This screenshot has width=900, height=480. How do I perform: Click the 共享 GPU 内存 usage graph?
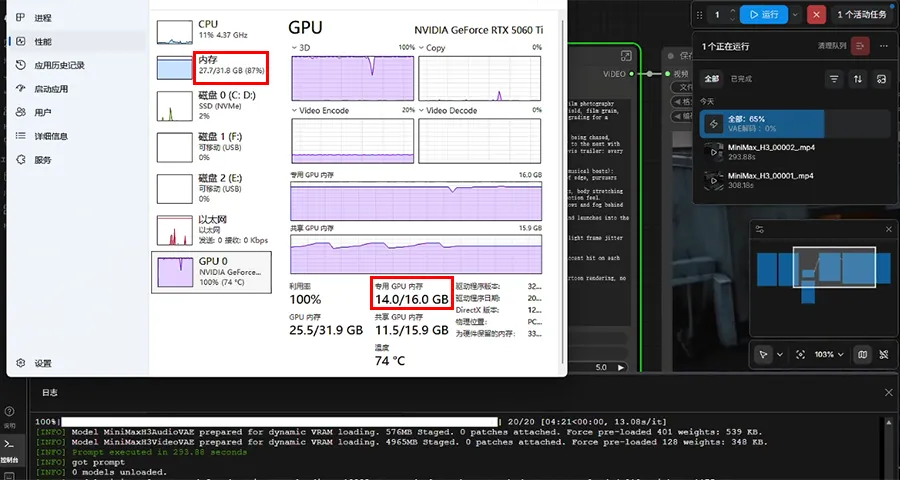416,254
